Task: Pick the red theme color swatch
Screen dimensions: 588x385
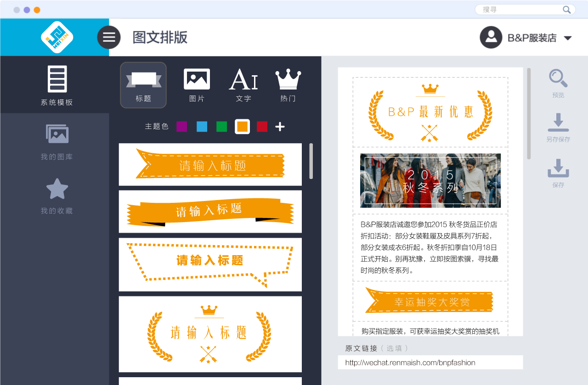Action: point(262,127)
